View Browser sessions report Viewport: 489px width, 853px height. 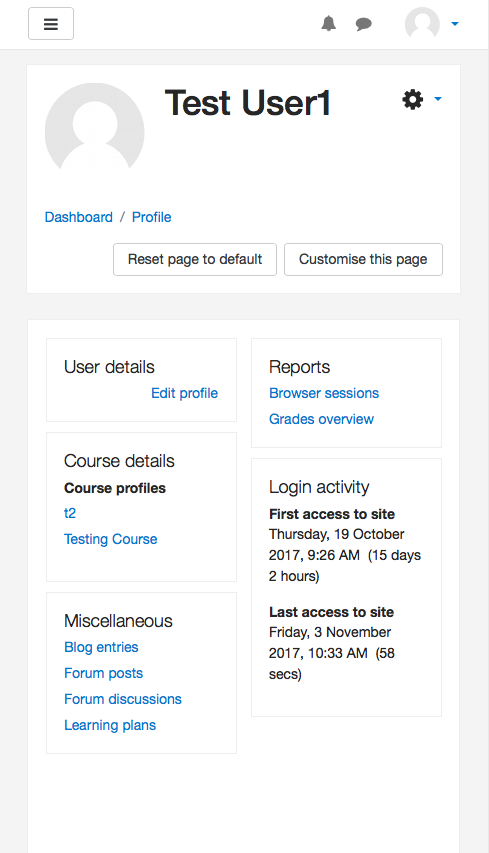(324, 393)
